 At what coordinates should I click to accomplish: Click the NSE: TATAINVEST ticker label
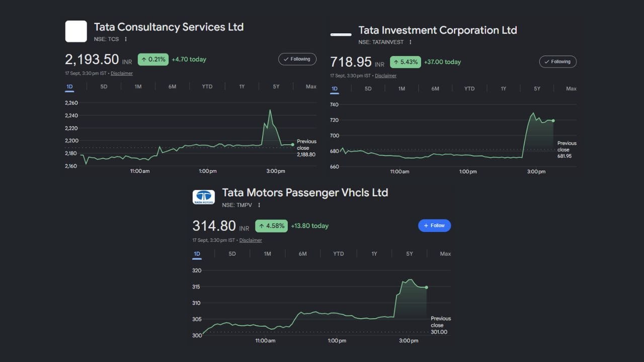point(381,42)
